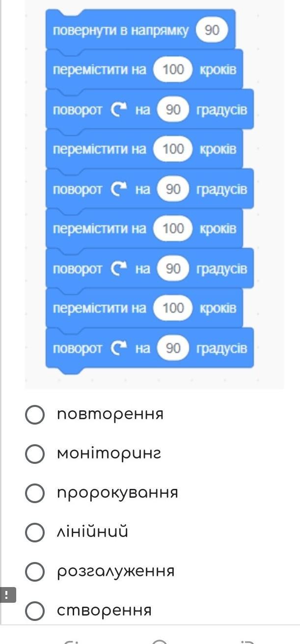Click the exclamation mark report icon
This screenshot has height=644, width=300.
pyautogui.click(x=7, y=595)
